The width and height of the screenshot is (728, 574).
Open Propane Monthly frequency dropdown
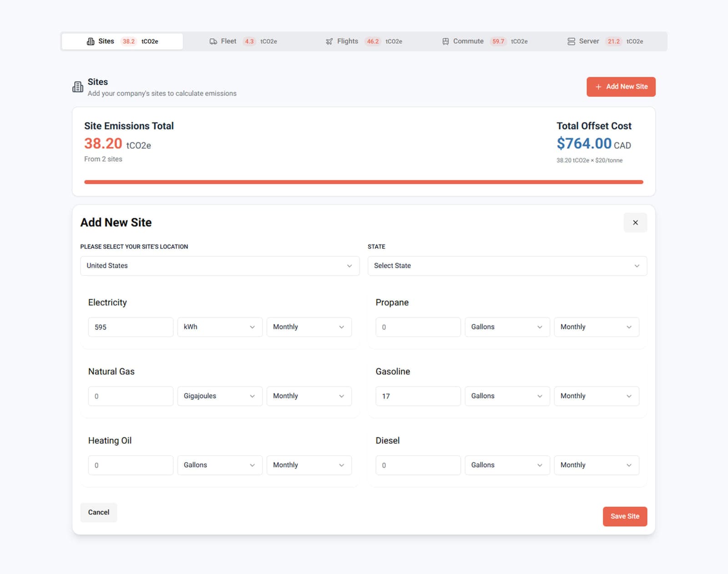coord(597,327)
